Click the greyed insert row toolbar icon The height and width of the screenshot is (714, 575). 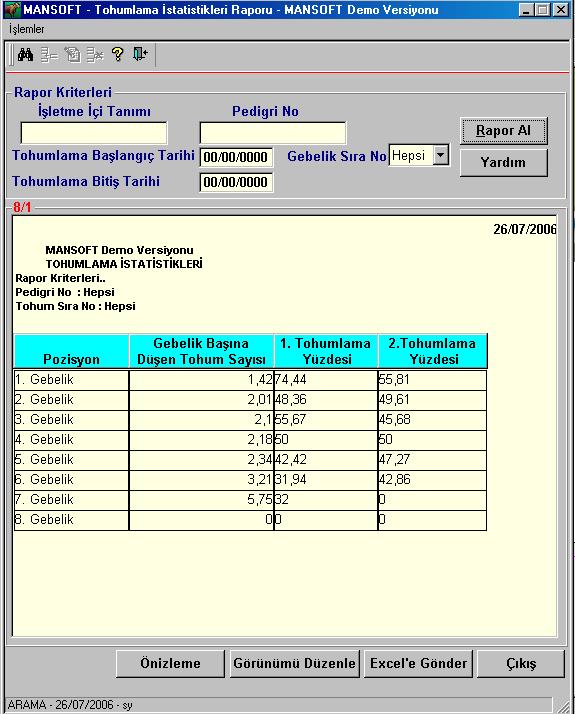[x=49, y=55]
